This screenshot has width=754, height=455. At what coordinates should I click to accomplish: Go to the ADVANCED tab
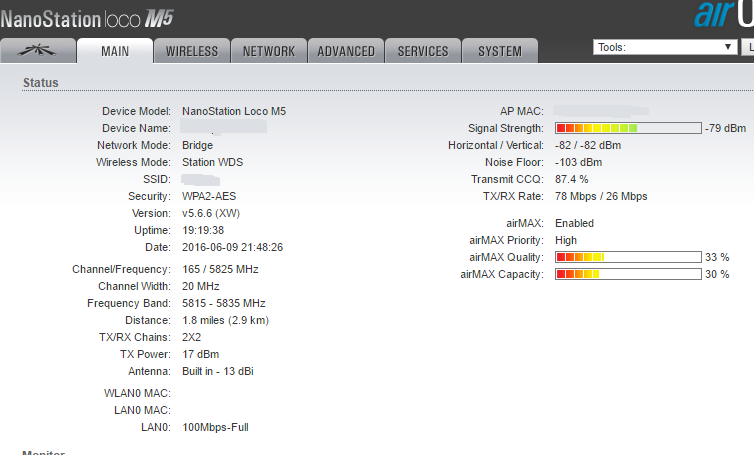click(346, 51)
